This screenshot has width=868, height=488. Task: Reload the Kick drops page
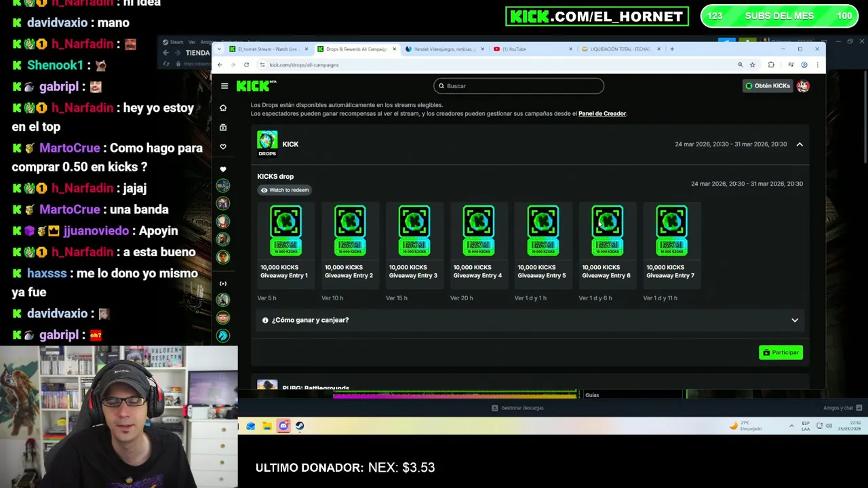coord(246,65)
